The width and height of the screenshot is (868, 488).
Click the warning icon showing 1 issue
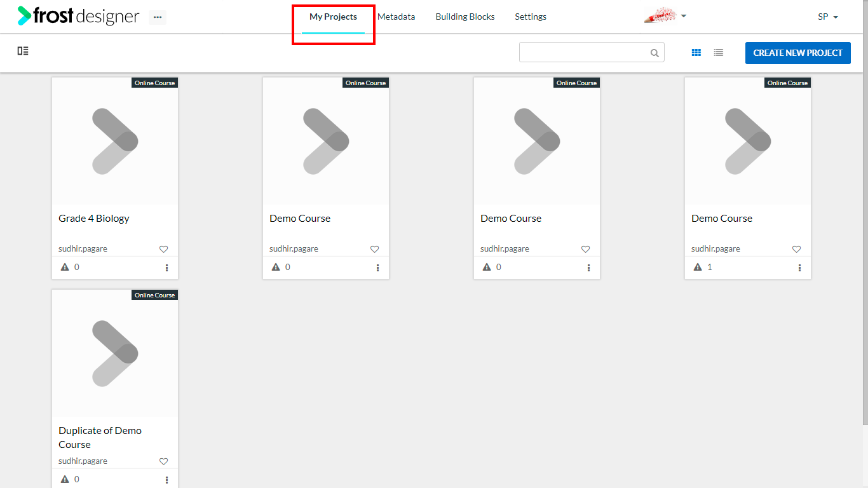[698, 267]
